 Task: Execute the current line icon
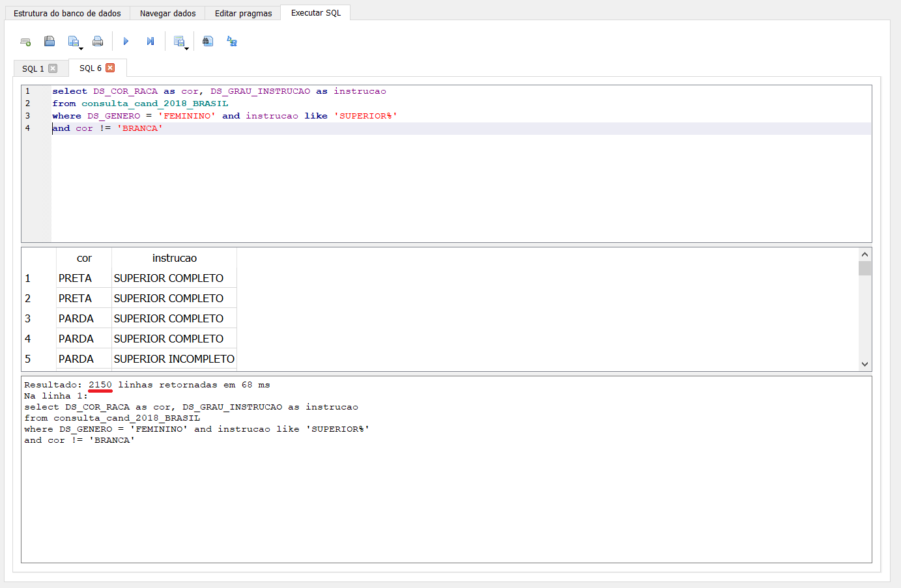click(x=150, y=42)
